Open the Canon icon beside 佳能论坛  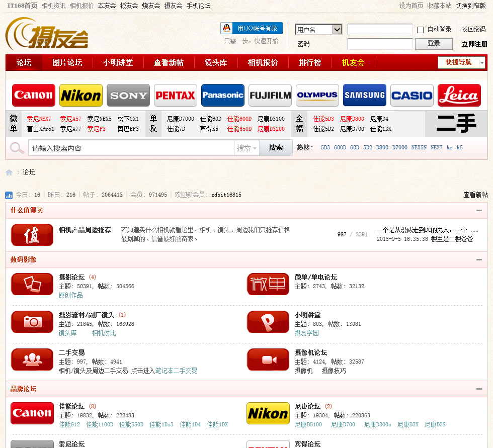pos(32,413)
